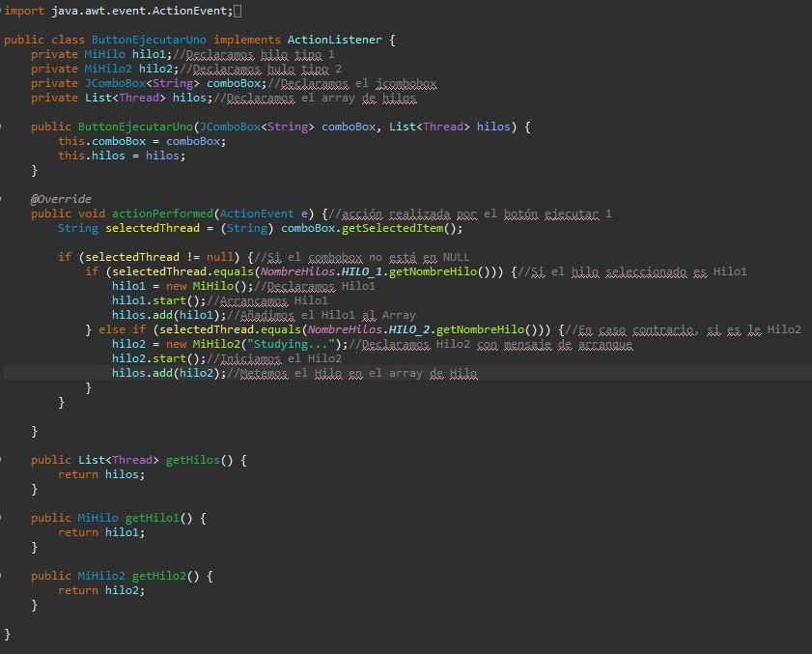
Task: Click the getSelectedItem method call
Action: point(391,228)
